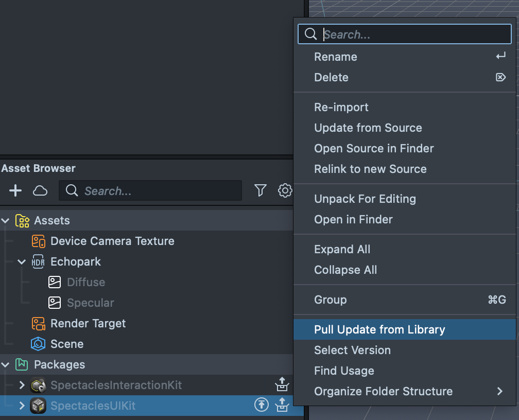
Task: Click the SpectaclesInteractionKit publish package icon
Action: click(282, 385)
